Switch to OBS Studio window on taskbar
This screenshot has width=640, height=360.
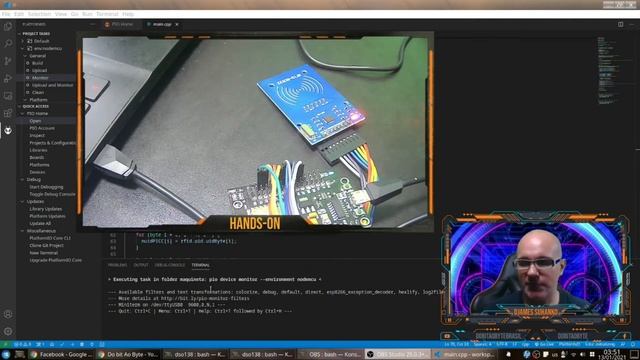(397, 354)
